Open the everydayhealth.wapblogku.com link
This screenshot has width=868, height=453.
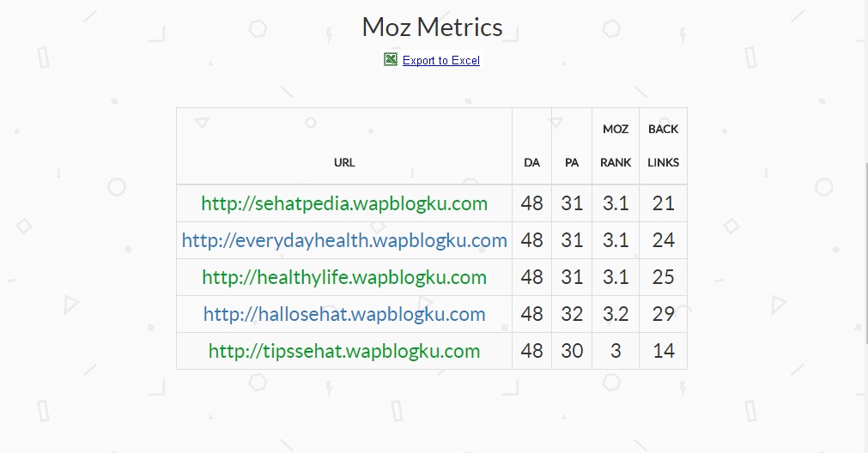coord(344,240)
